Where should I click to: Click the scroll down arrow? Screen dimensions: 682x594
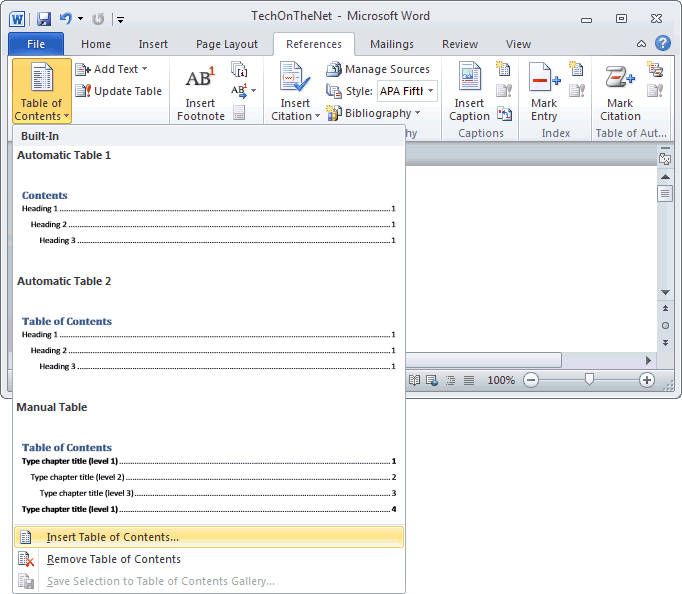[665, 293]
